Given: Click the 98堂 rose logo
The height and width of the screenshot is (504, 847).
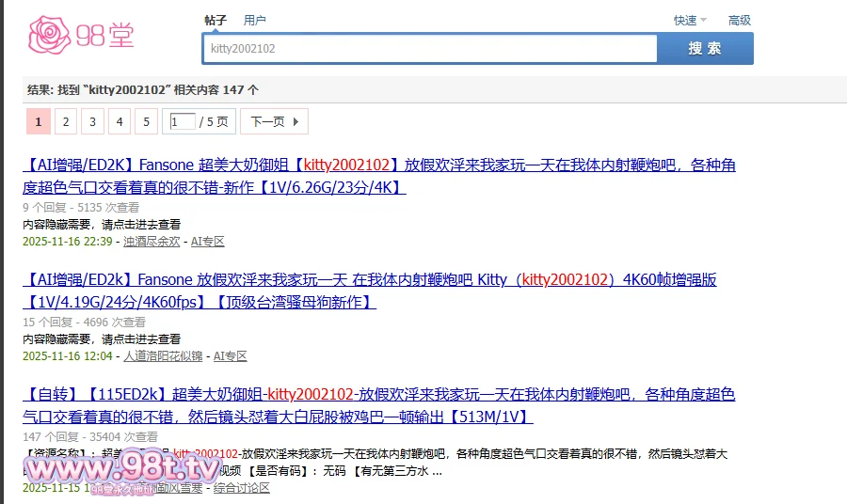Looking at the screenshot, I should (81, 34).
